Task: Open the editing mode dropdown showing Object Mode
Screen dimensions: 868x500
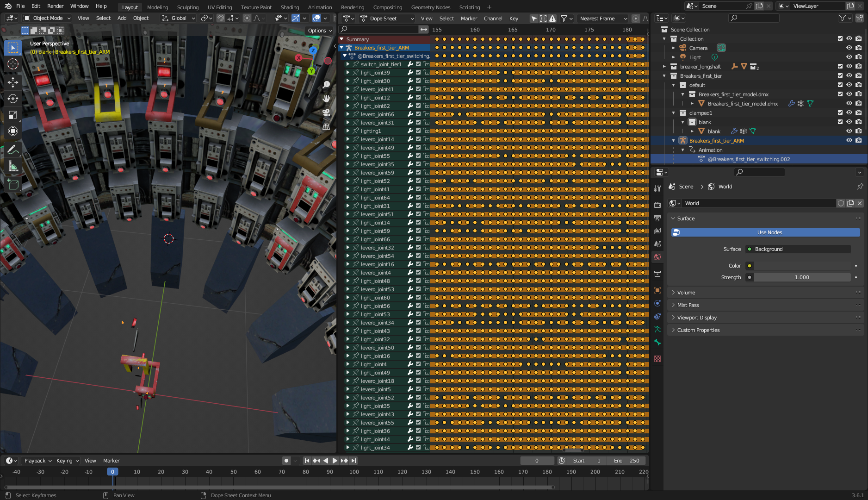Action: coord(46,18)
